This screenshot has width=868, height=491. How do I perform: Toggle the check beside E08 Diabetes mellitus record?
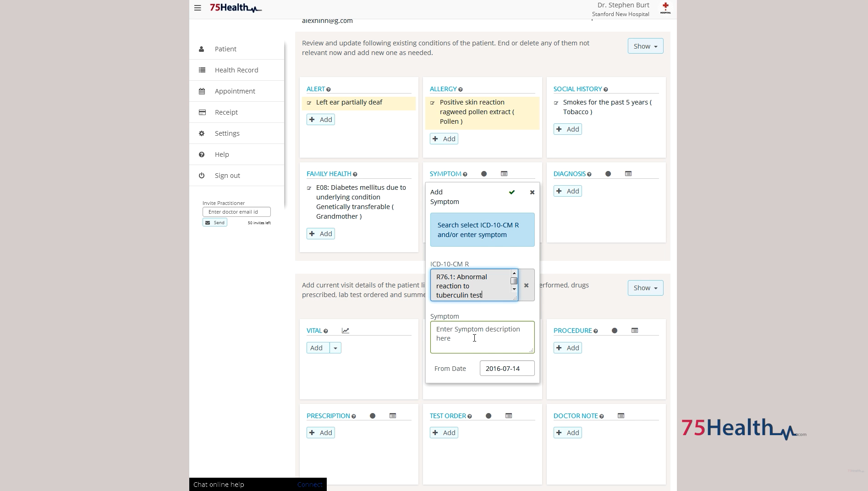[x=309, y=188]
